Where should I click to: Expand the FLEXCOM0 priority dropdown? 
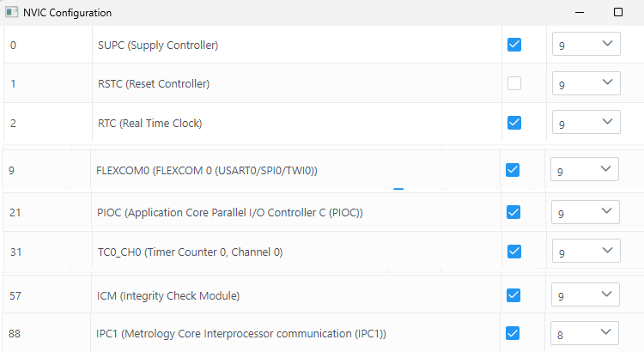point(585,171)
